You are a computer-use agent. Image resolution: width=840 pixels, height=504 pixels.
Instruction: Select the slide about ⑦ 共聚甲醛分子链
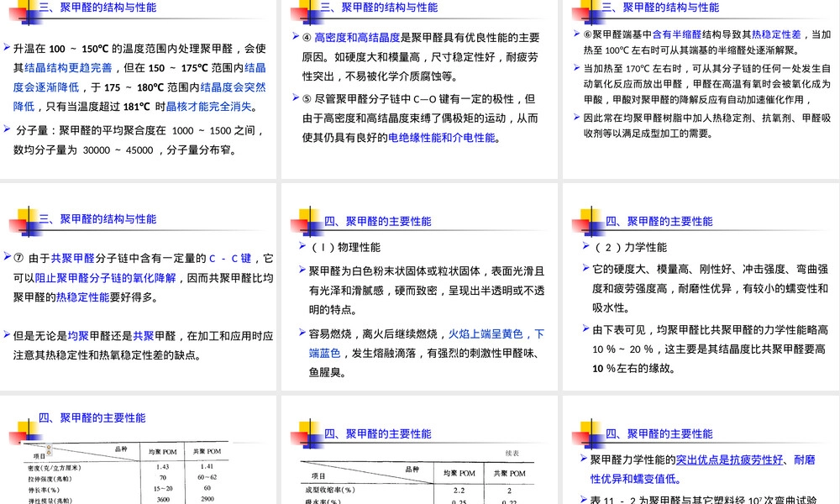click(x=138, y=287)
